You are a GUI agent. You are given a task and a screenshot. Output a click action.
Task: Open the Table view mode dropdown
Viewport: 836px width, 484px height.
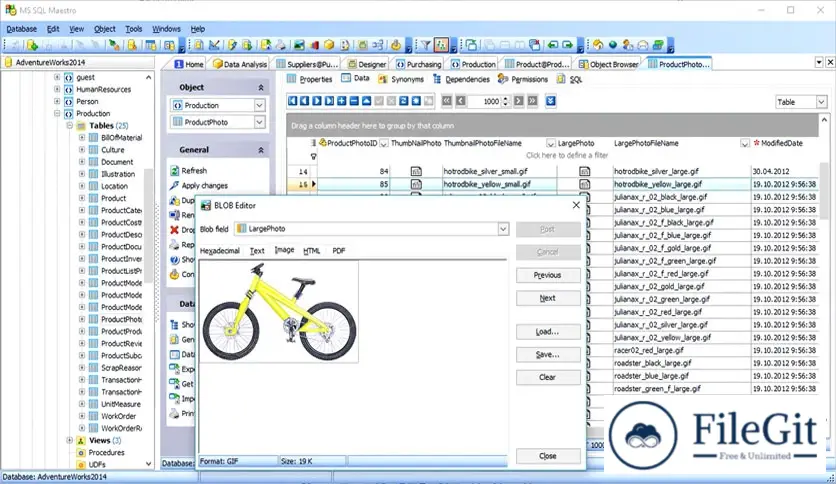821,102
